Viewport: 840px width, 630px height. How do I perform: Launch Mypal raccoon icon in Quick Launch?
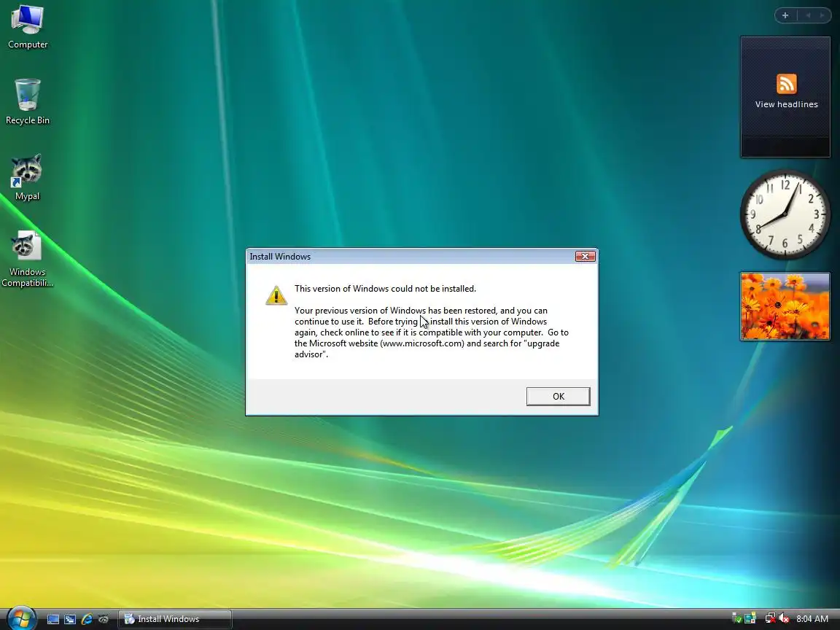tap(103, 619)
